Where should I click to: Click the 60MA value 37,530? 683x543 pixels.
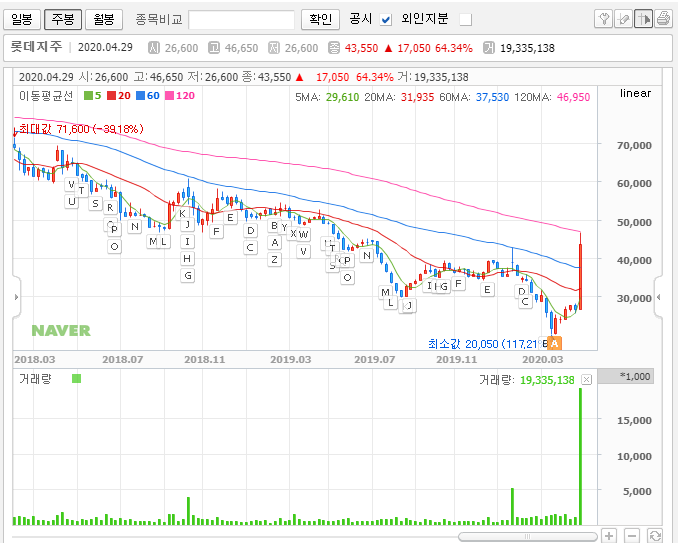(492, 97)
